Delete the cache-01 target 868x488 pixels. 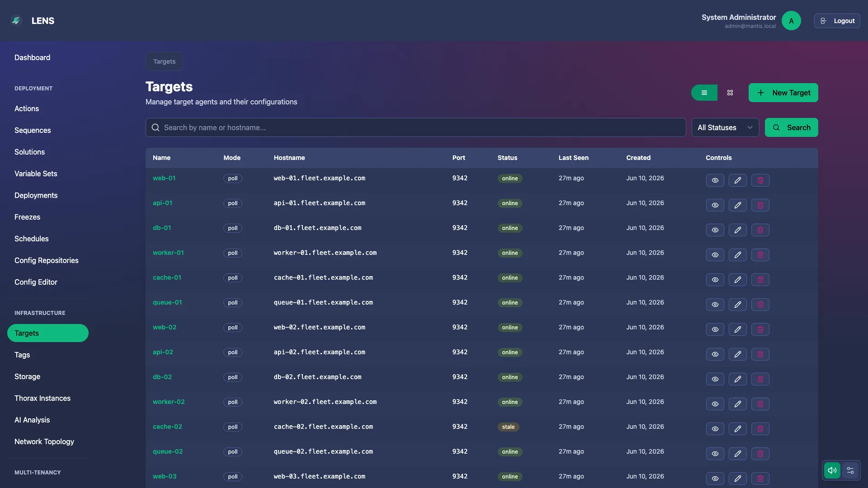point(760,280)
